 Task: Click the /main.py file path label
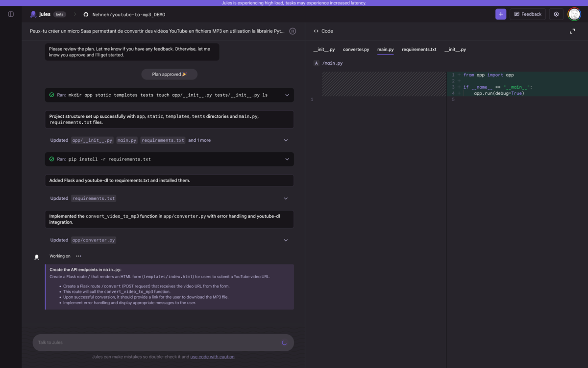coord(332,63)
